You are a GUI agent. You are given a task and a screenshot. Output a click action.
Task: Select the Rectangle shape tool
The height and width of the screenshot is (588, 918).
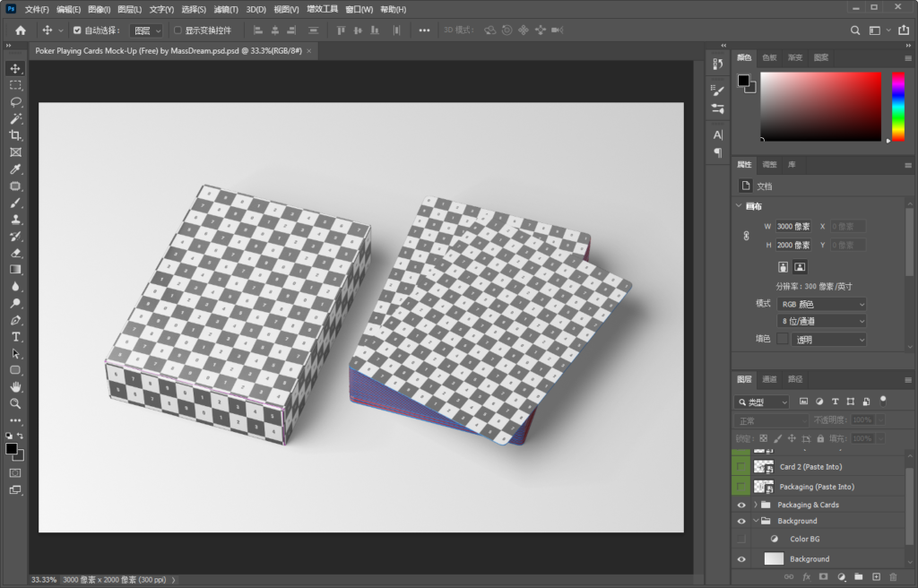[x=15, y=370]
